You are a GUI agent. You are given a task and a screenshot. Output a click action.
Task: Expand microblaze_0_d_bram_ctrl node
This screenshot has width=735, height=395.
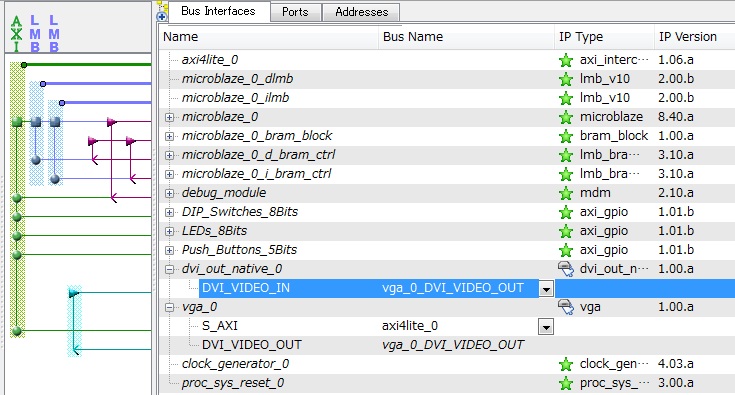170,155
